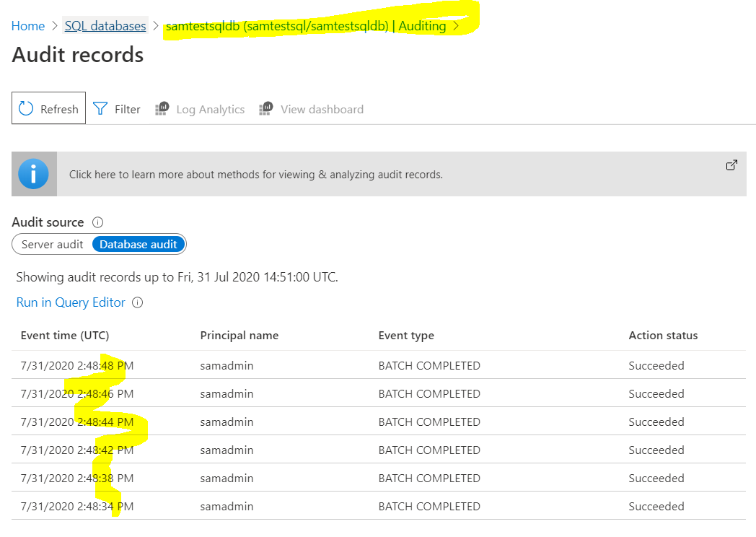
Task: Open the external link on the info banner
Action: (731, 165)
